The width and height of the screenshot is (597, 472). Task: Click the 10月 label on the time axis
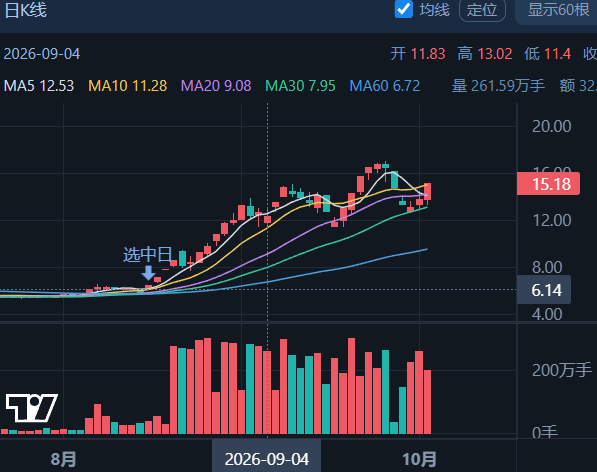point(419,459)
